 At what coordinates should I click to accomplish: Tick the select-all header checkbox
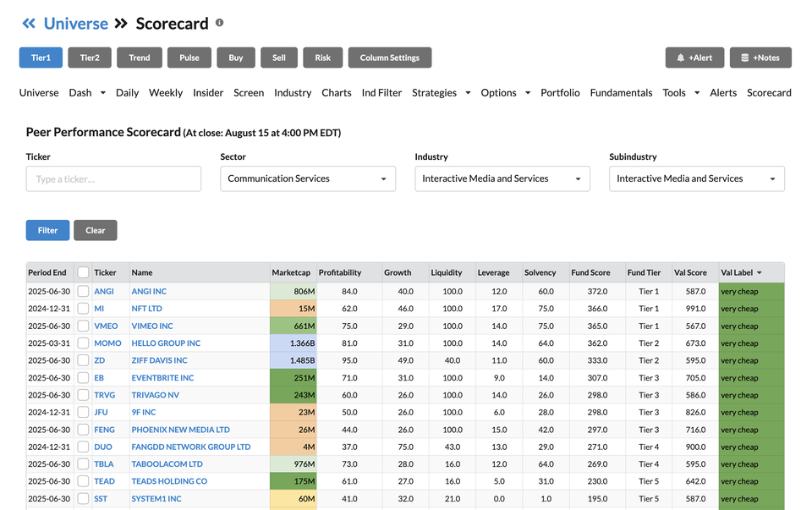(x=83, y=272)
